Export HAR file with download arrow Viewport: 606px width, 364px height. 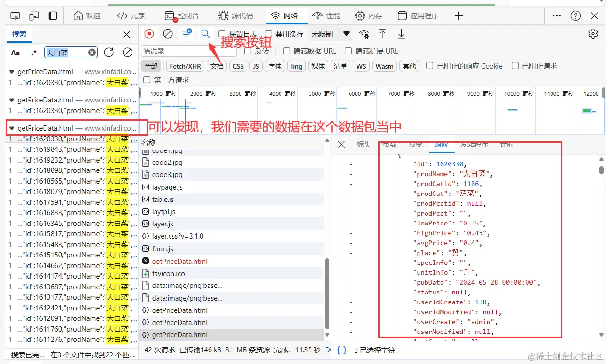401,34
